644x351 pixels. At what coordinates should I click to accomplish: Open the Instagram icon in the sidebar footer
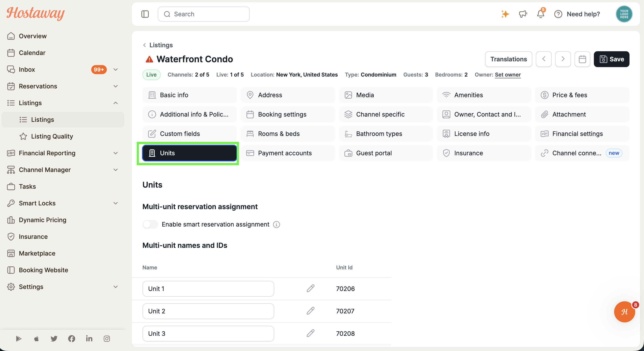(x=107, y=338)
